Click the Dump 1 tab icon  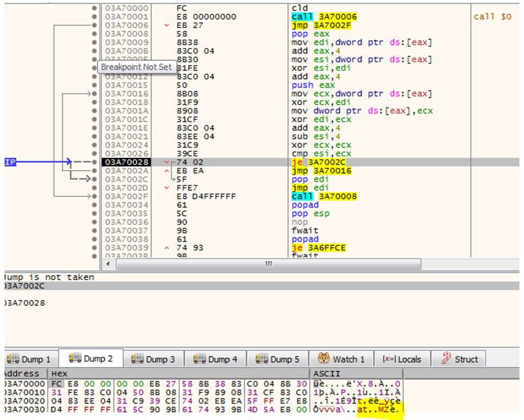coord(13,359)
